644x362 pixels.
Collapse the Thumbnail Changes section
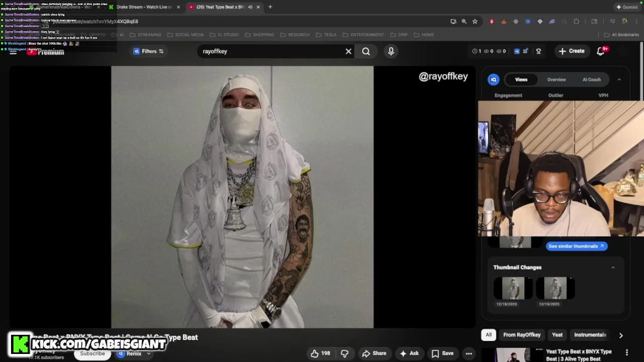click(613, 267)
